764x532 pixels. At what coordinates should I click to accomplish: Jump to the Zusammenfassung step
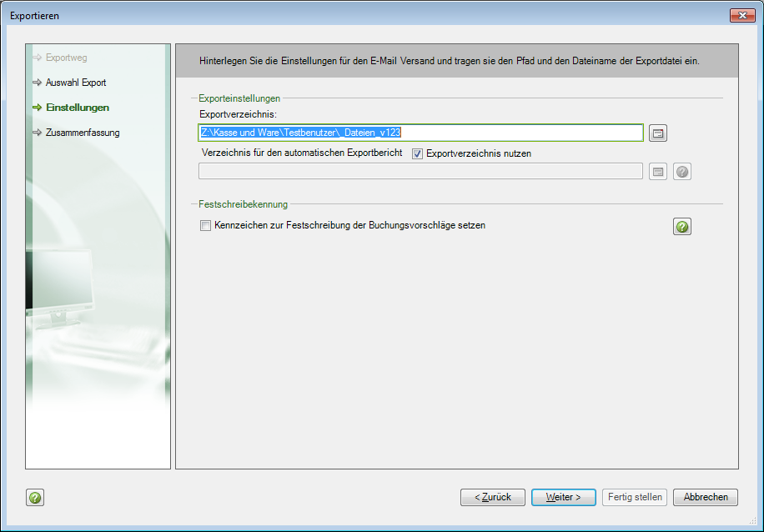point(82,133)
